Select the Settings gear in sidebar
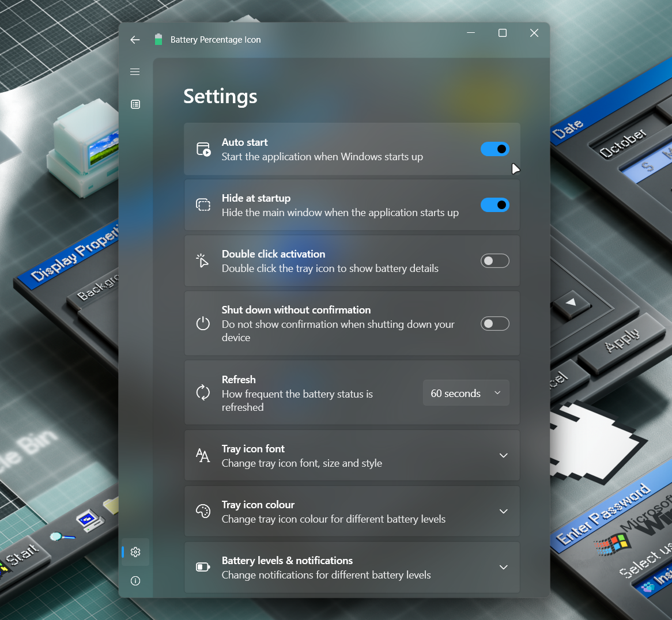 pyautogui.click(x=135, y=552)
